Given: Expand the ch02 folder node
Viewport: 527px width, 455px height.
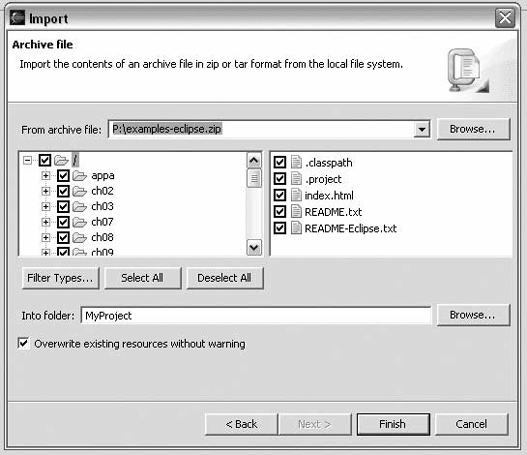Looking at the screenshot, I should click(45, 191).
